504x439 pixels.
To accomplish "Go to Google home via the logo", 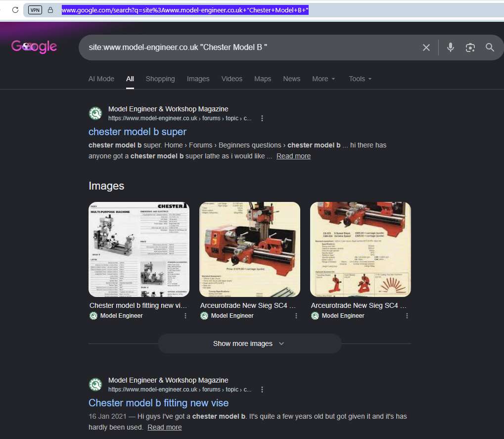I will (x=34, y=47).
